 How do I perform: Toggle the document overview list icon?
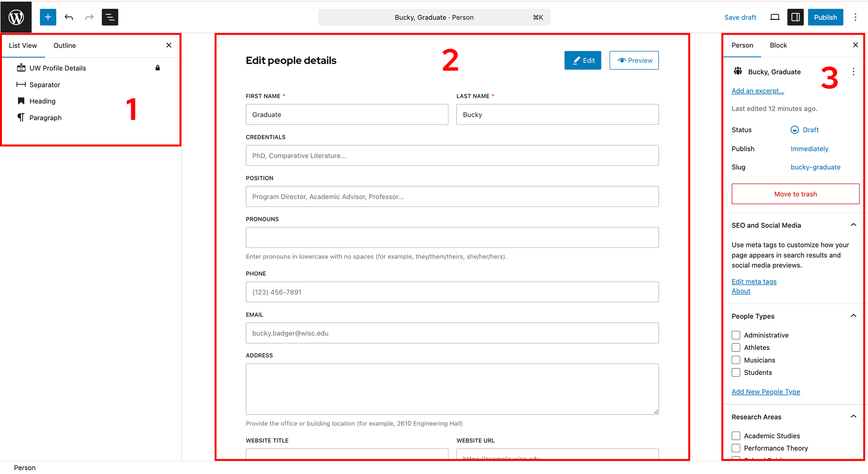click(x=110, y=17)
